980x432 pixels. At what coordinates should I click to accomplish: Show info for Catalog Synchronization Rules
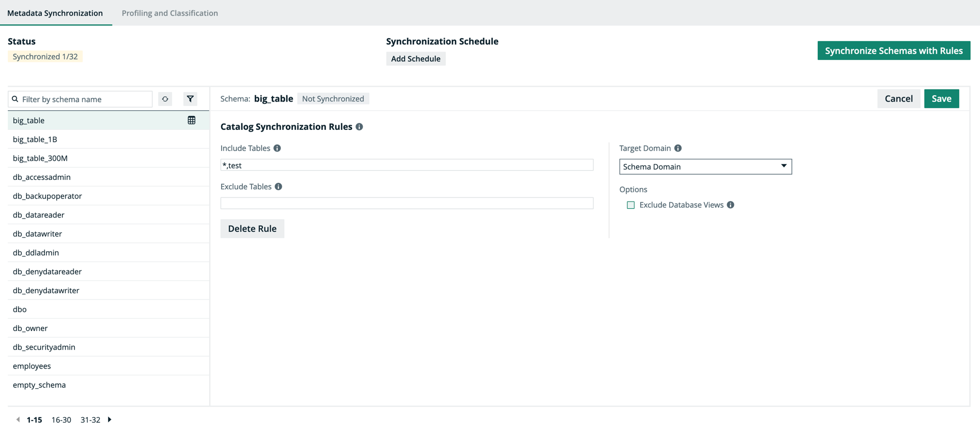(359, 127)
